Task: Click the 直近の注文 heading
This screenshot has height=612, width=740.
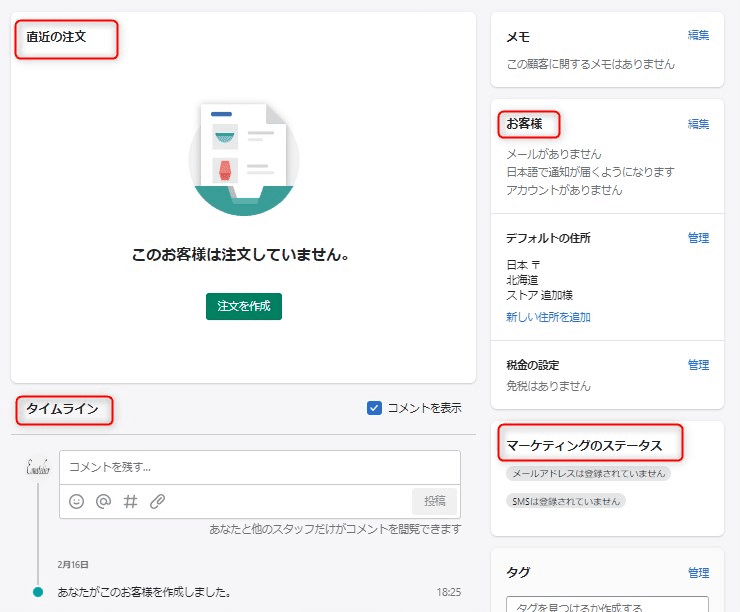Action: point(56,37)
